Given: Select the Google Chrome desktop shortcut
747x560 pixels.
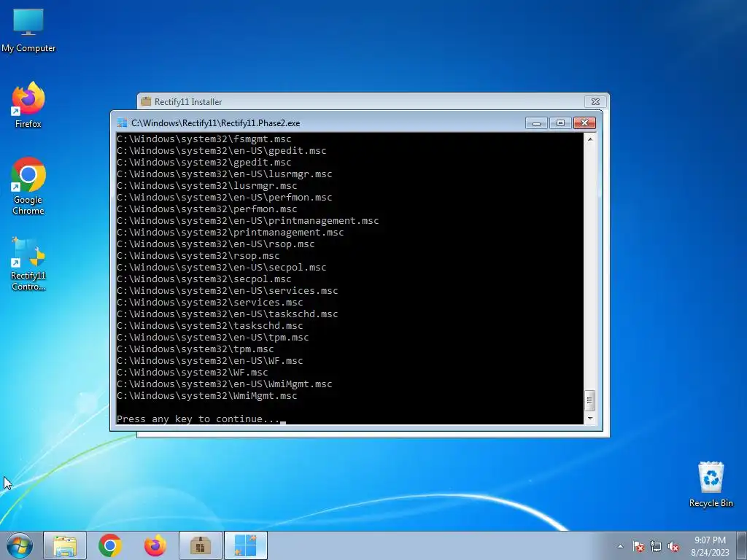Looking at the screenshot, I should click(28, 186).
